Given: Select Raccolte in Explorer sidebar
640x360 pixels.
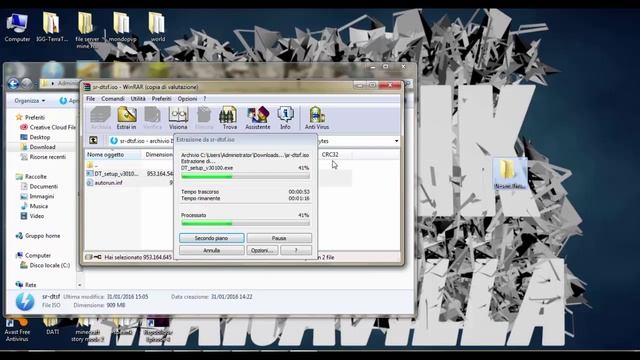Looking at the screenshot, I should tap(31, 177).
